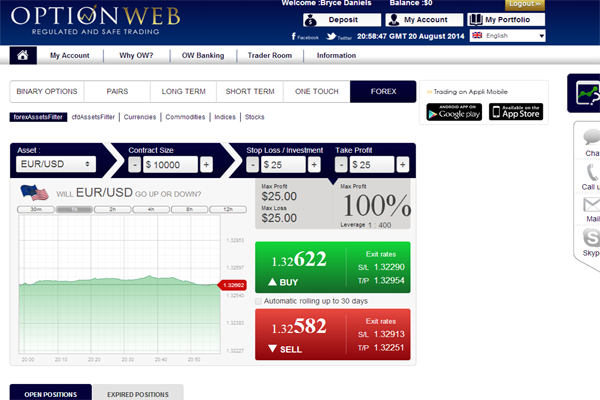Image resolution: width=600 pixels, height=400 pixels.
Task: Open the EXPIRED POSITIONS tab
Action: point(138,393)
